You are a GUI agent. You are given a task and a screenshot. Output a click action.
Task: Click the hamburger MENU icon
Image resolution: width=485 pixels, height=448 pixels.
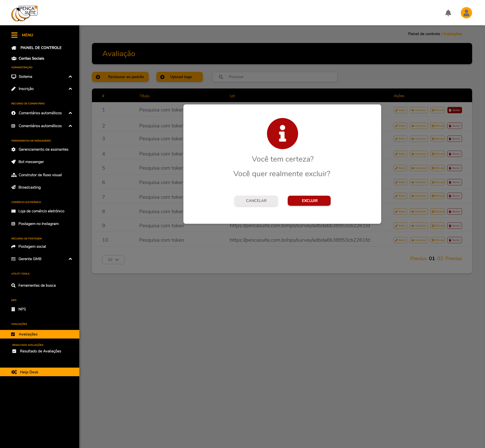(x=14, y=35)
